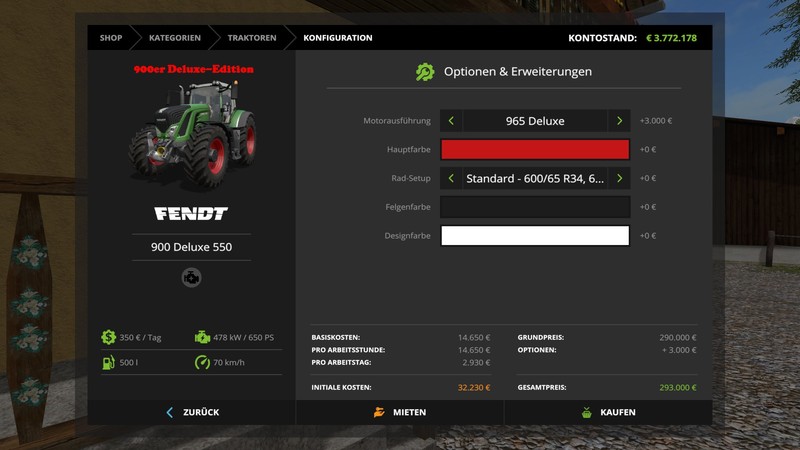The image size is (800, 450).
Task: Select next Motorausführung option
Action: click(x=619, y=121)
